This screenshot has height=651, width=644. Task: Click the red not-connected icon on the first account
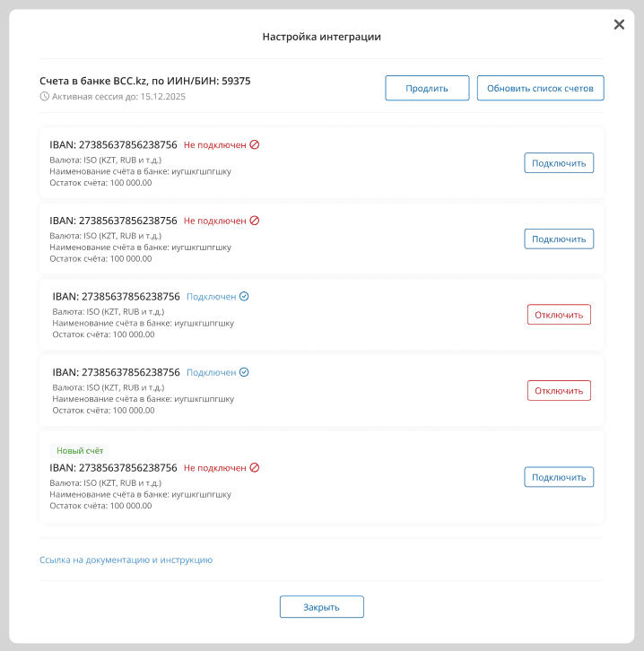pos(255,144)
